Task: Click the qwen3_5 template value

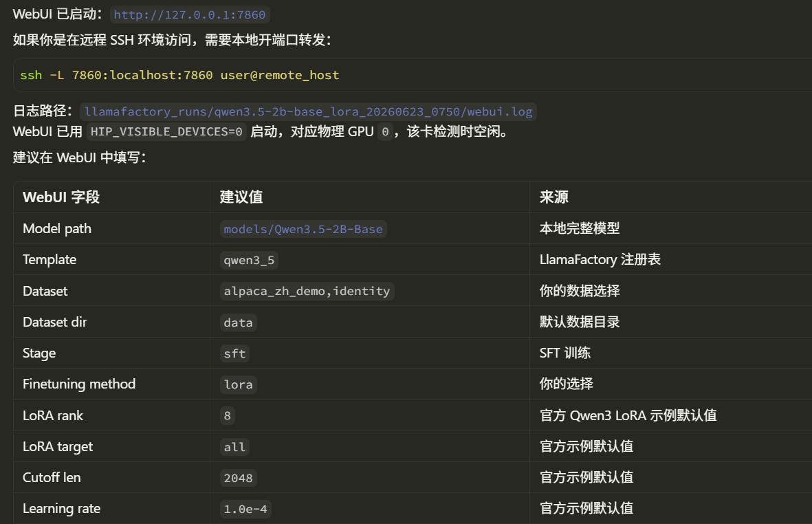Action: [x=249, y=260]
